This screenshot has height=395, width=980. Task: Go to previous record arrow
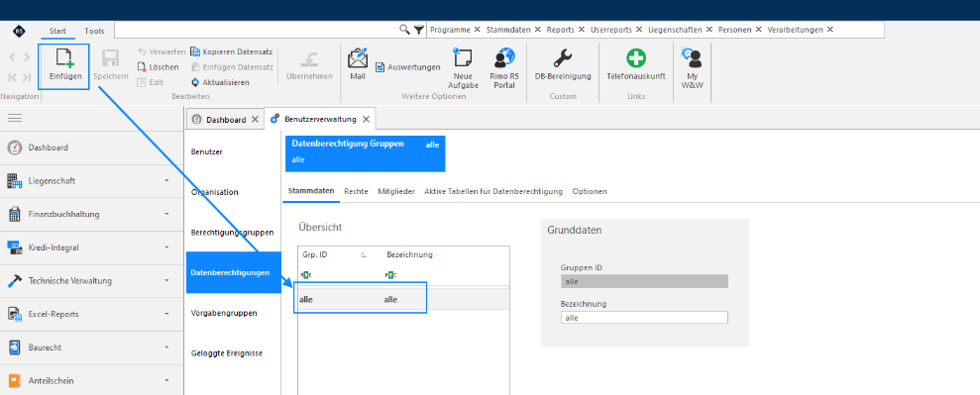pos(13,57)
